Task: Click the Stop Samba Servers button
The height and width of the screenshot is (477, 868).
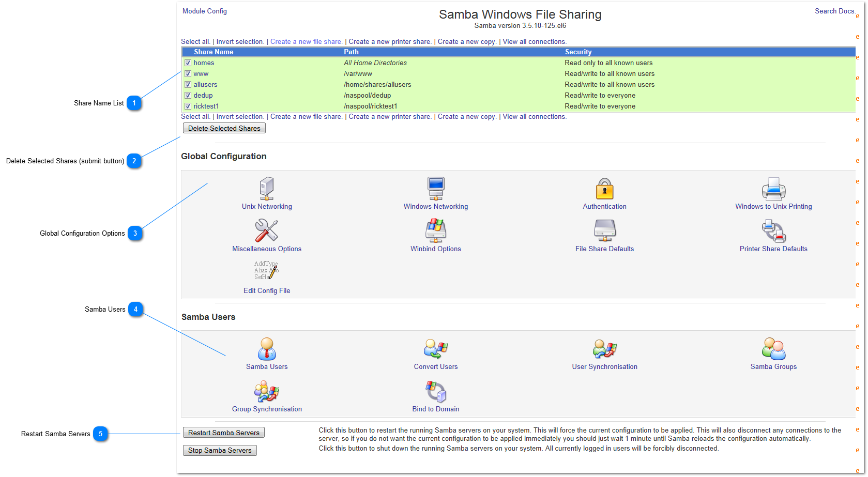Action: [220, 450]
